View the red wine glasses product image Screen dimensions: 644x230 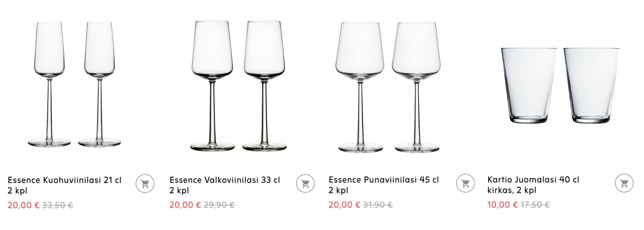tap(388, 87)
